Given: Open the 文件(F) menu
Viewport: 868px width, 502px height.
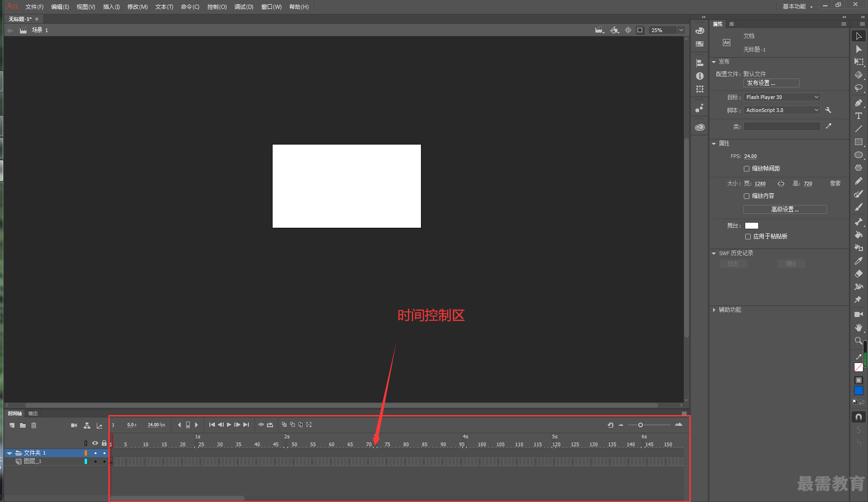Looking at the screenshot, I should tap(34, 7).
